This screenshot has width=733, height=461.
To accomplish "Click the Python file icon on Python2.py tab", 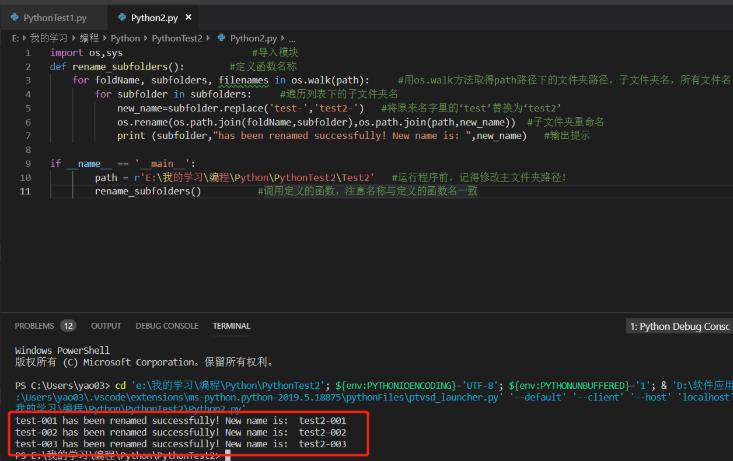I will [x=122, y=17].
